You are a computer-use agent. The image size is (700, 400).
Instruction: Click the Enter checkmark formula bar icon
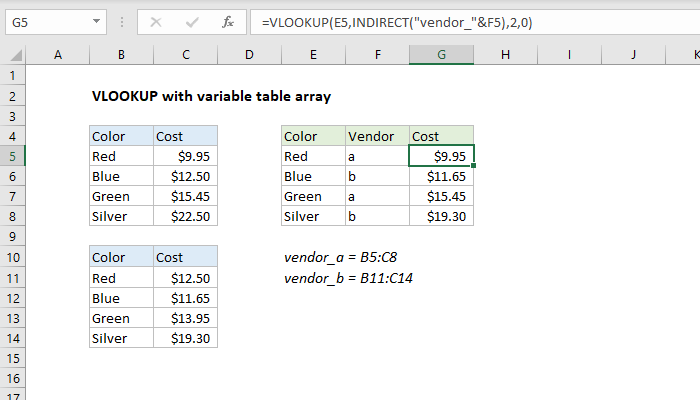192,22
